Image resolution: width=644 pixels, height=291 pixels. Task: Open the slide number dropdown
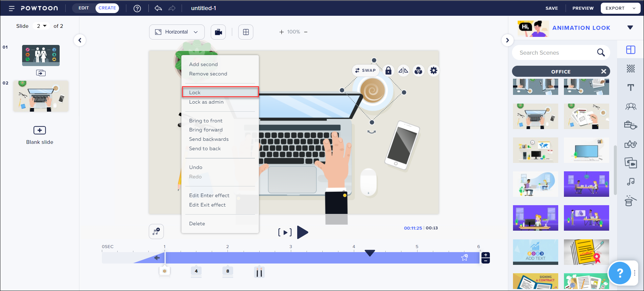click(x=42, y=26)
